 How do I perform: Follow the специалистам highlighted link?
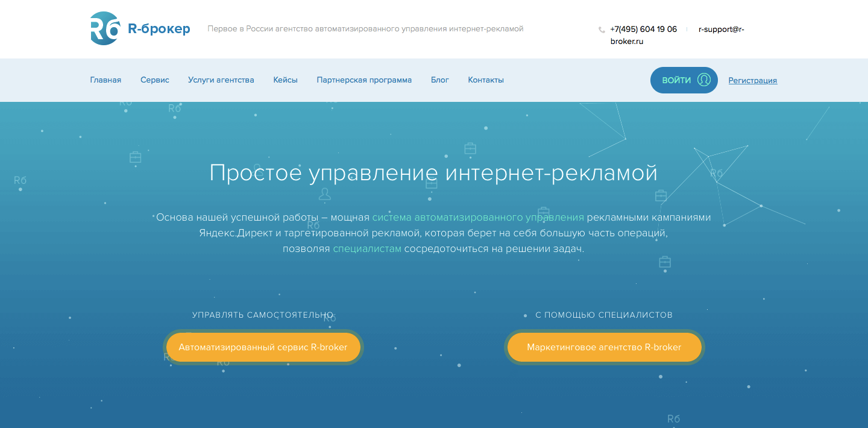tap(366, 248)
